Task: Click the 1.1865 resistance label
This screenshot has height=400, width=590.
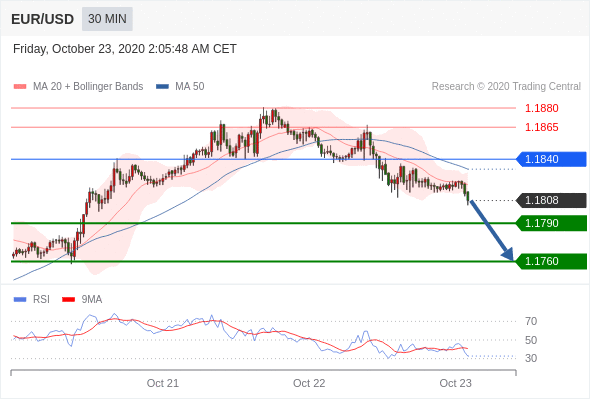Action: tap(541, 127)
